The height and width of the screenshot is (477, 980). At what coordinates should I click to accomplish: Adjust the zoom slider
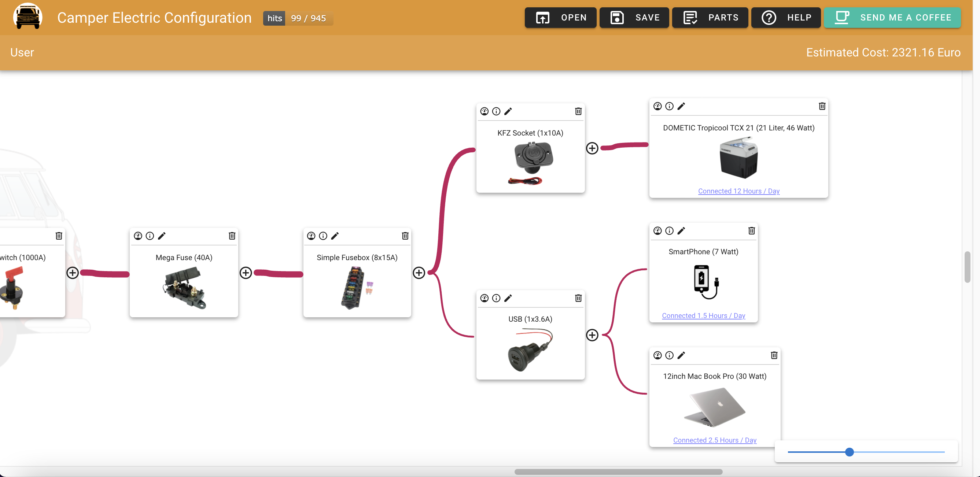click(850, 452)
